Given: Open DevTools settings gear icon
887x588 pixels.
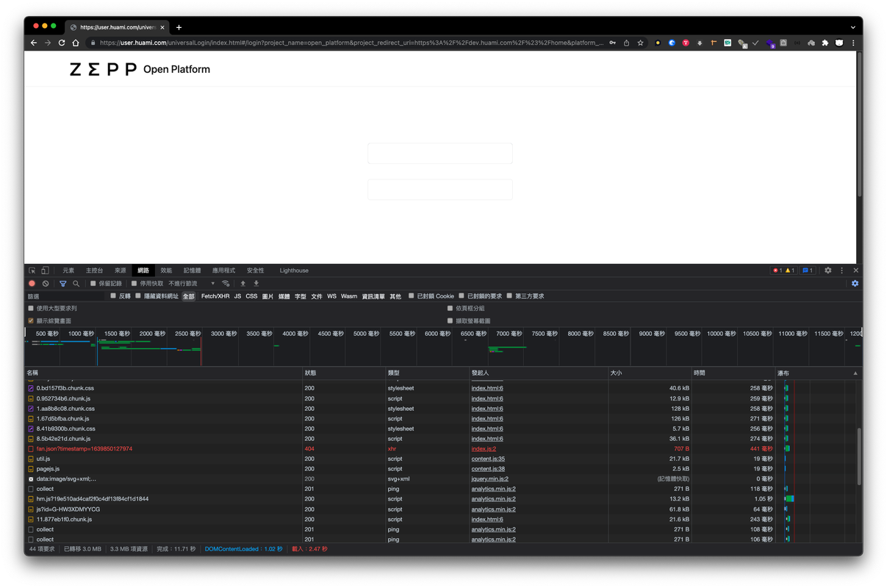Looking at the screenshot, I should [x=828, y=270].
